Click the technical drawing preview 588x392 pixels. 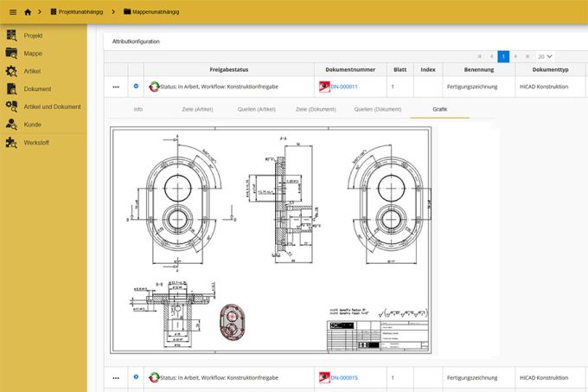click(272, 241)
